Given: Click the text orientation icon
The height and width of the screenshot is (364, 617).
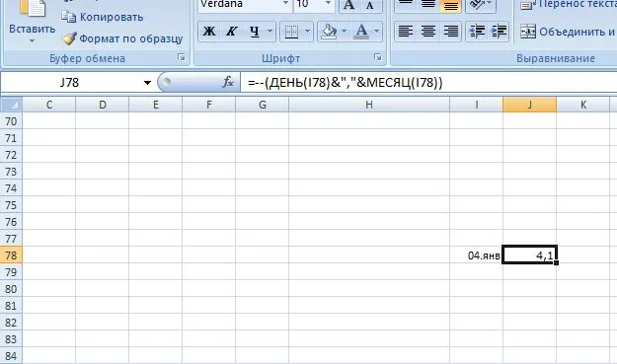Looking at the screenshot, I should 478,5.
